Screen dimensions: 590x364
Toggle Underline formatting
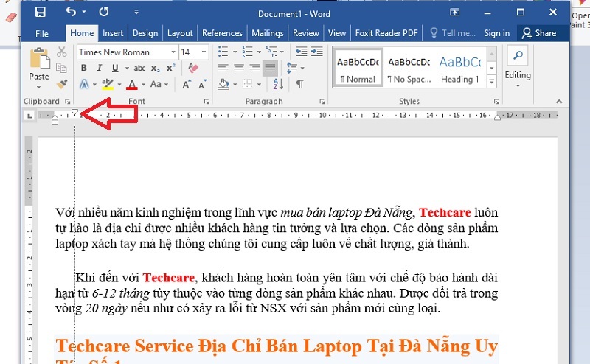[x=115, y=68]
